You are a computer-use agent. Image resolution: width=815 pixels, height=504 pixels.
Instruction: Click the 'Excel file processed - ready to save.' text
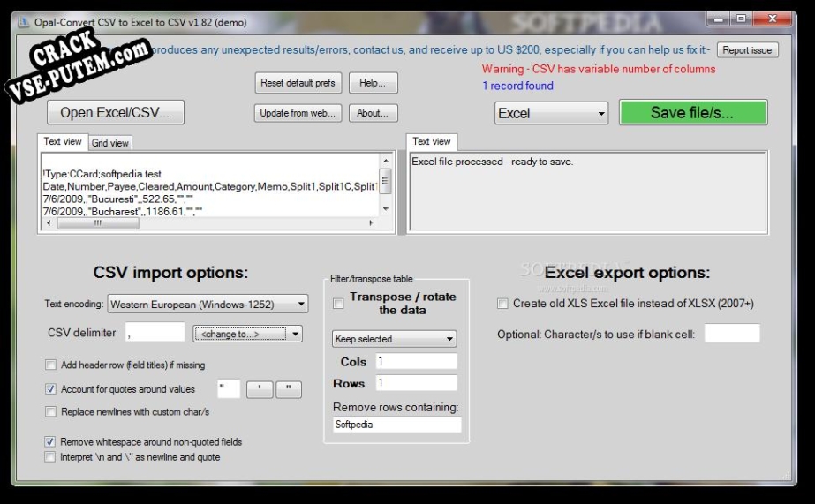tap(492, 162)
